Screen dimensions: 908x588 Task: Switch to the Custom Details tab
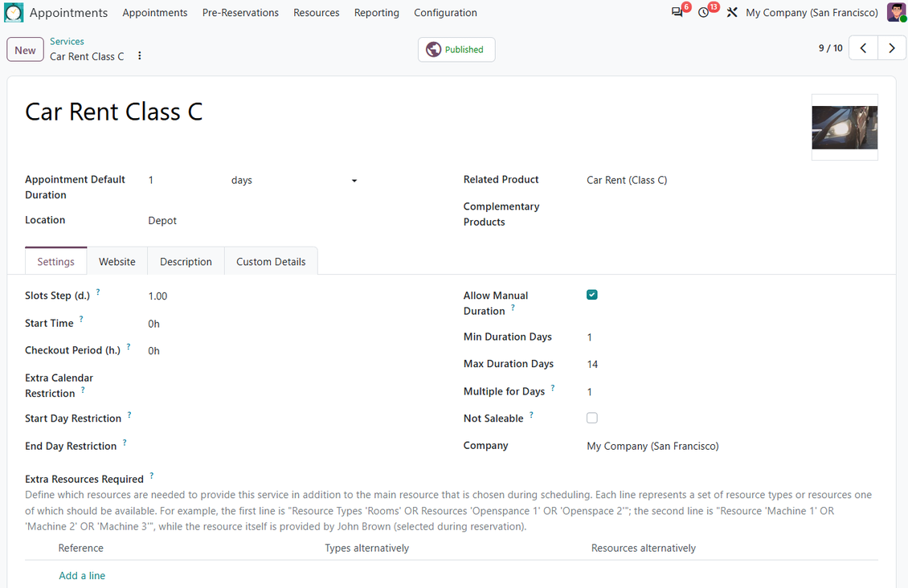coord(271,262)
